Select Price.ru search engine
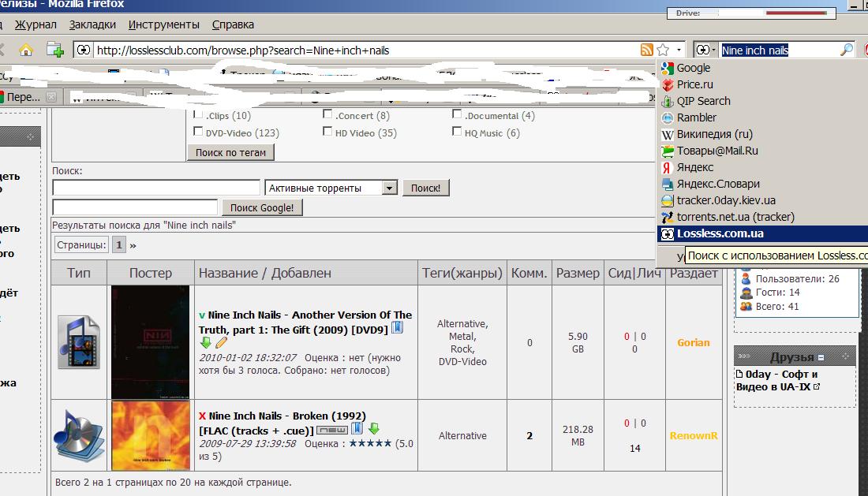The image size is (868, 496). (x=762, y=84)
